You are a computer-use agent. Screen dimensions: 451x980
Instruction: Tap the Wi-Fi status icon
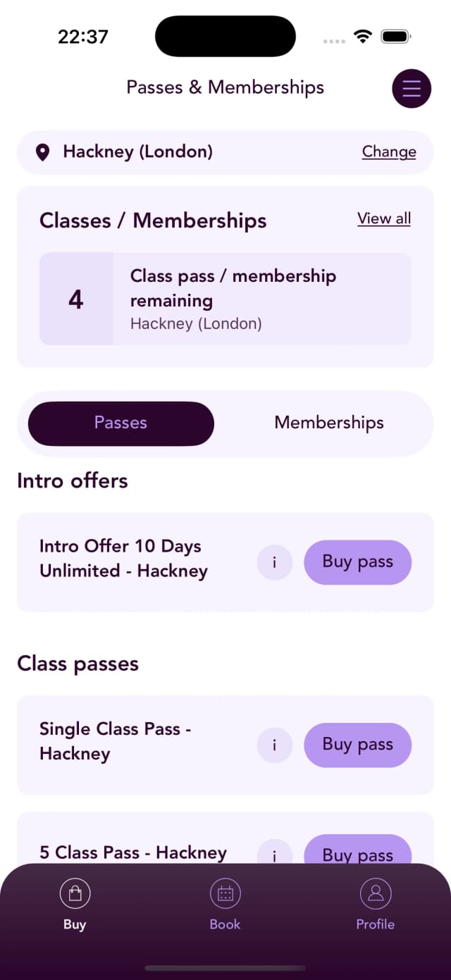coord(363,35)
